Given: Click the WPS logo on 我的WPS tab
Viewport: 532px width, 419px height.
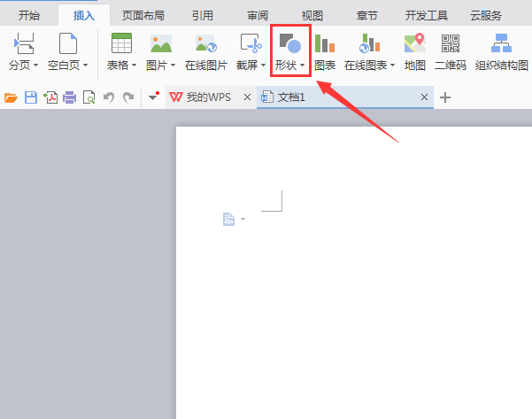Looking at the screenshot, I should coord(176,97).
